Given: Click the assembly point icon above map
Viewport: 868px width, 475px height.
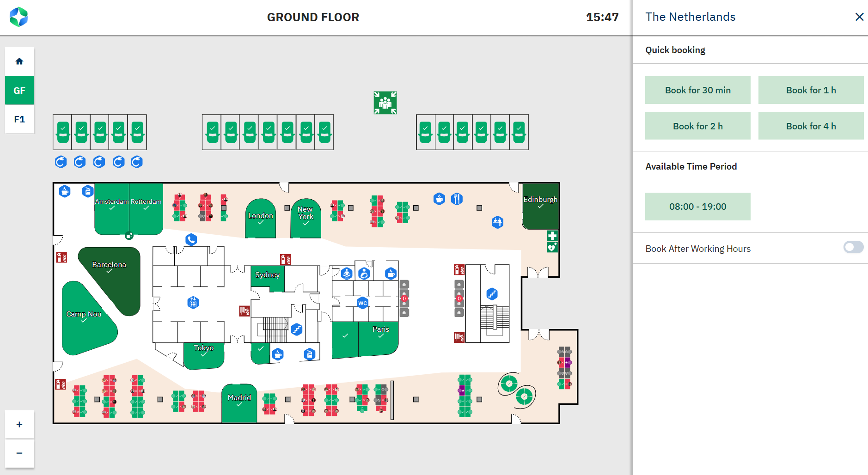Looking at the screenshot, I should (385, 103).
